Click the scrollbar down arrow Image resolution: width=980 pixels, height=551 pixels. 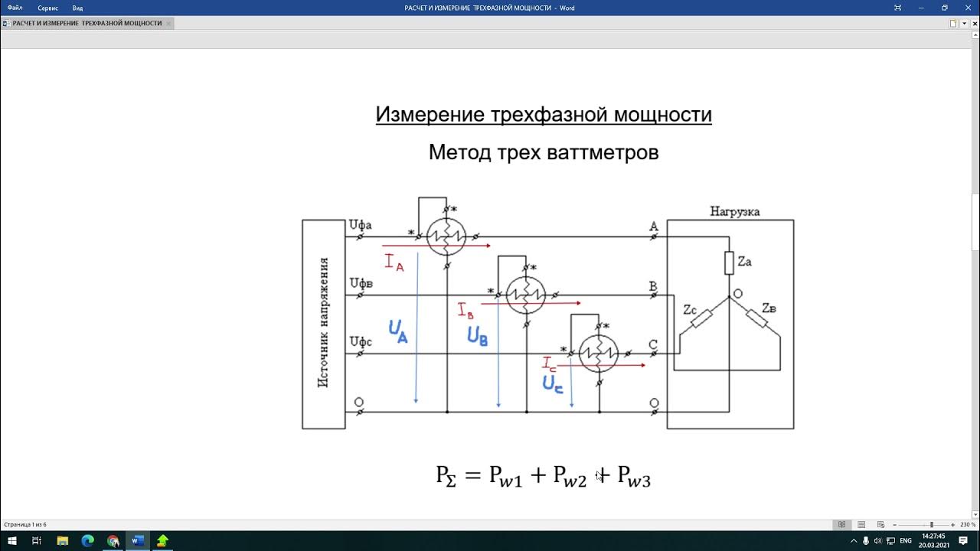[x=975, y=515]
